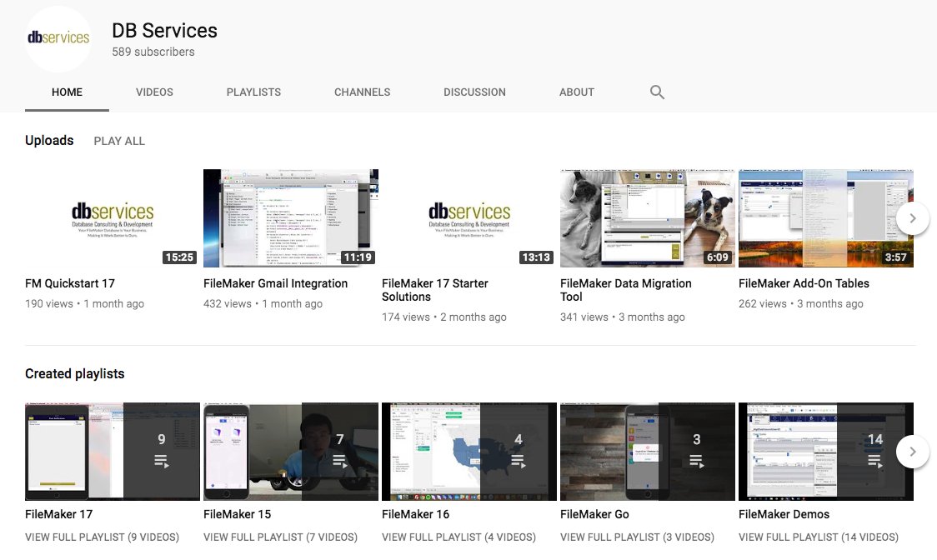Viewport: 937px width, 560px height.
Task: Click the FileMaker 17 Starter Solutions title
Action: 435,290
